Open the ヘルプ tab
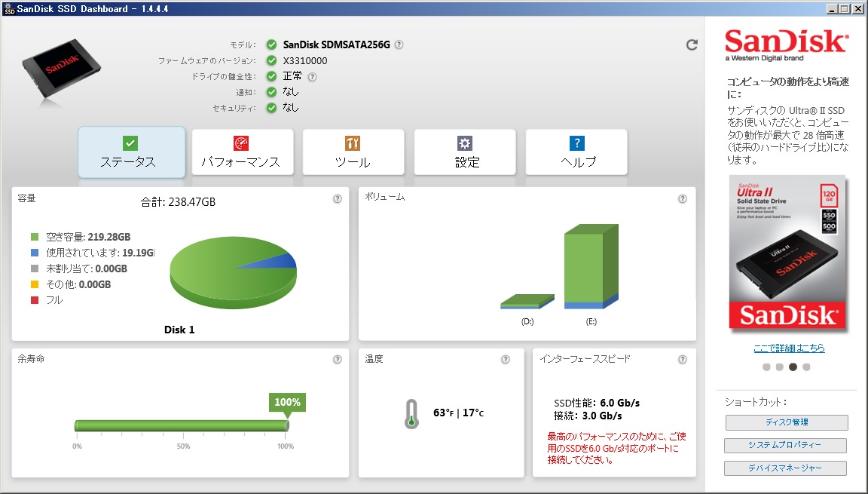This screenshot has width=868, height=494. pos(576,152)
